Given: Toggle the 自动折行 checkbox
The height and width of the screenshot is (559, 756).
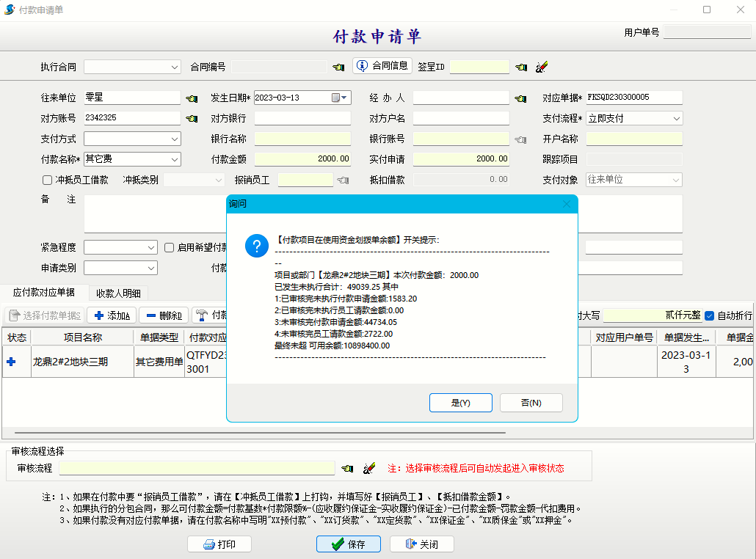Looking at the screenshot, I should point(709,315).
